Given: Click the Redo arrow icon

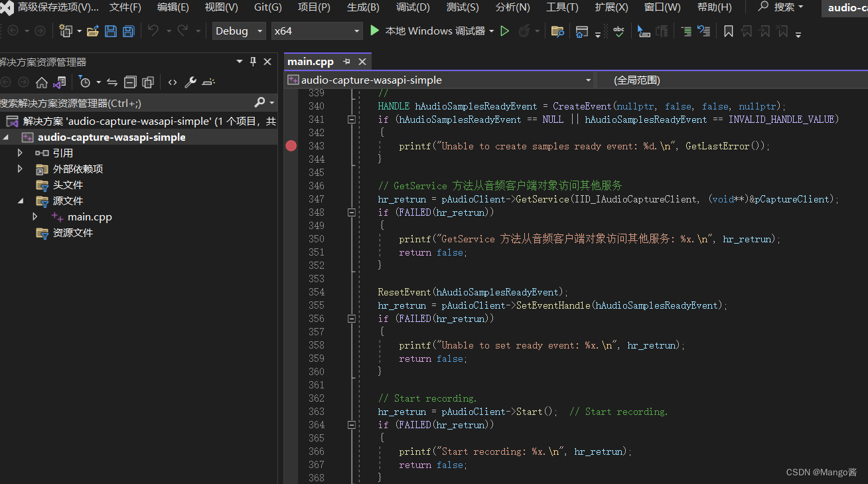Looking at the screenshot, I should tap(182, 31).
